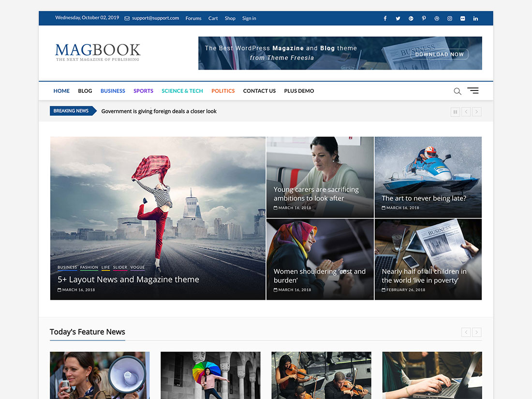The width and height of the screenshot is (532, 399).
Task: Open the Cart link
Action: [213, 18]
